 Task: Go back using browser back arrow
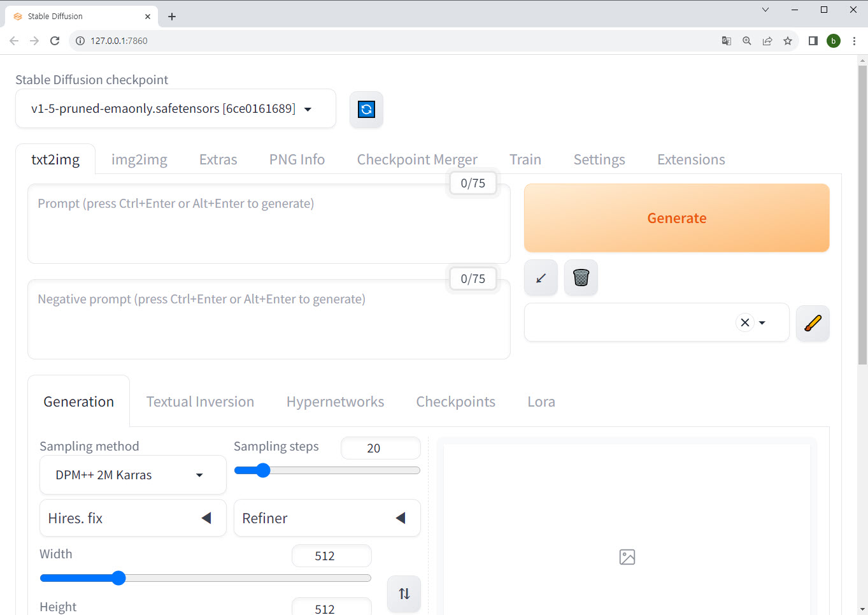[x=14, y=41]
